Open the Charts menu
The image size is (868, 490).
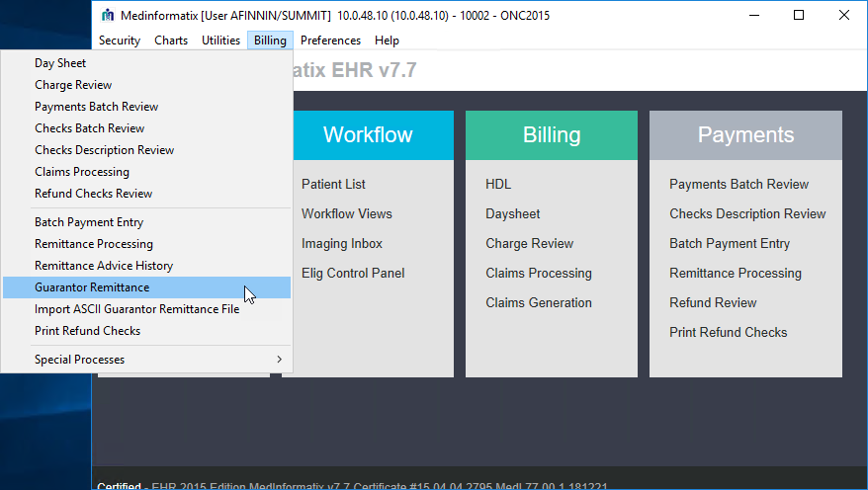click(x=171, y=41)
